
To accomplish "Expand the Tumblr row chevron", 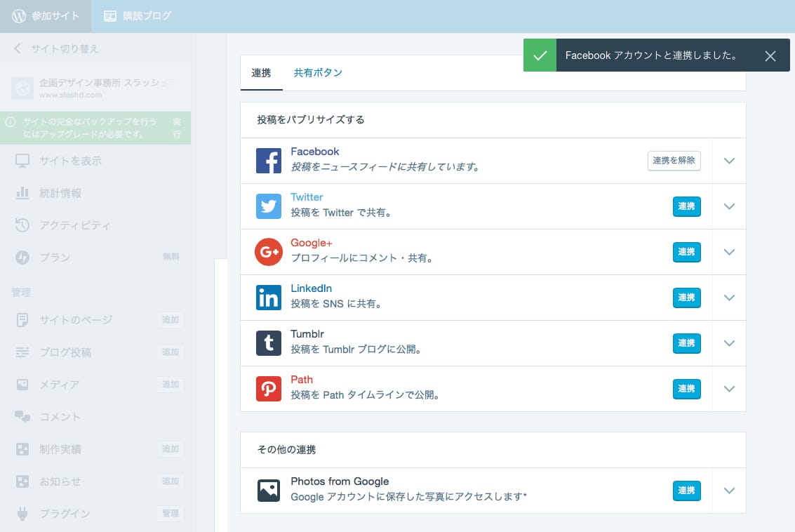I will tap(729, 343).
